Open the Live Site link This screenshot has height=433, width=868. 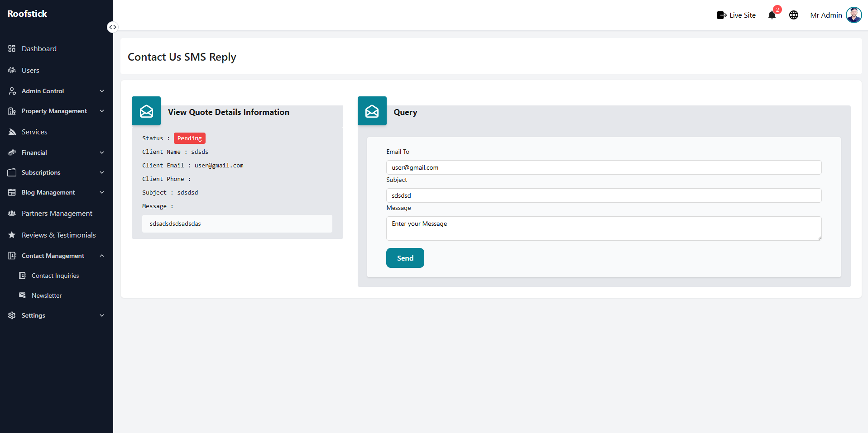[x=743, y=15]
